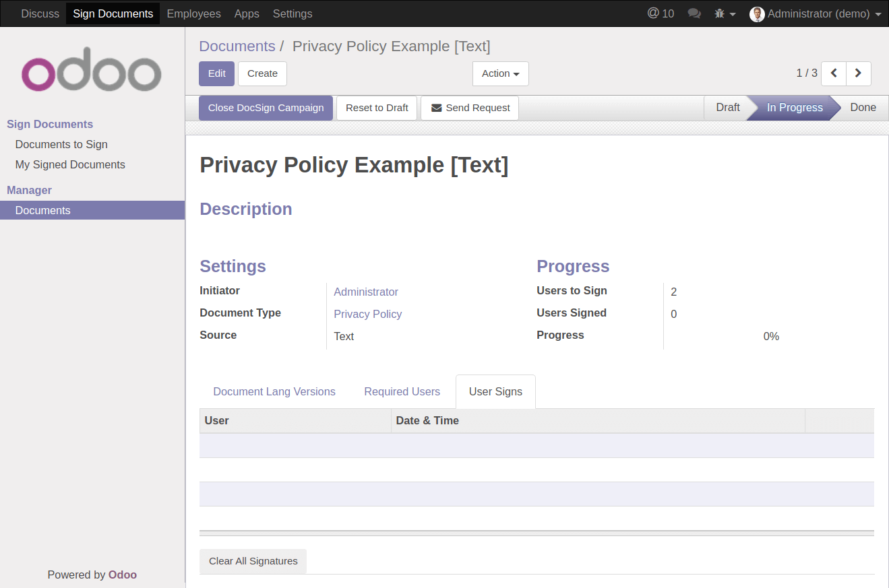889x588 pixels.
Task: Open Privacy Policy document type link
Action: (367, 314)
